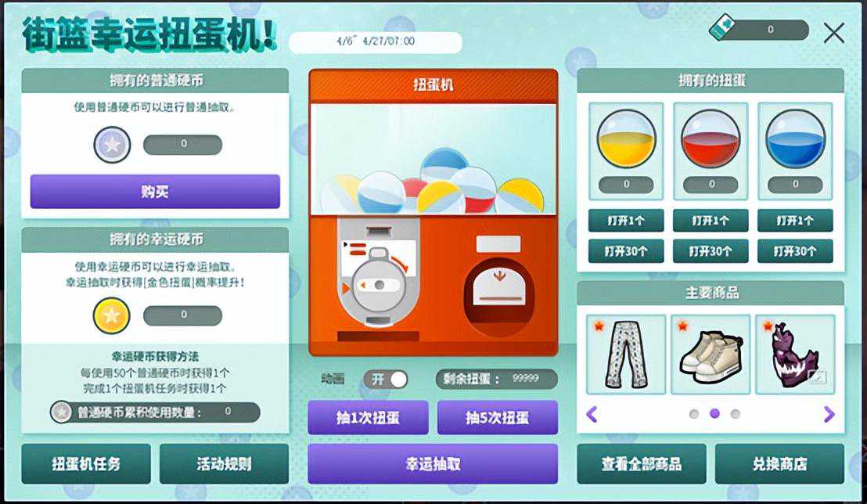
Task: Click the silver normal coin icon
Action: click(x=112, y=145)
